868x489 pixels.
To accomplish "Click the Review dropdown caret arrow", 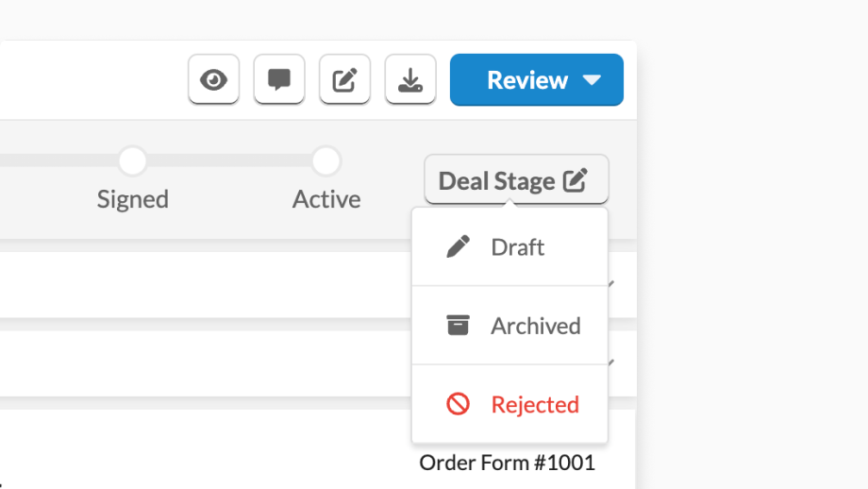I will point(592,80).
